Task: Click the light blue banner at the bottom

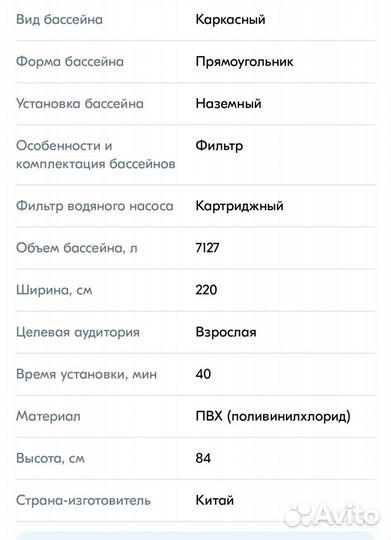Action: pos(195,536)
